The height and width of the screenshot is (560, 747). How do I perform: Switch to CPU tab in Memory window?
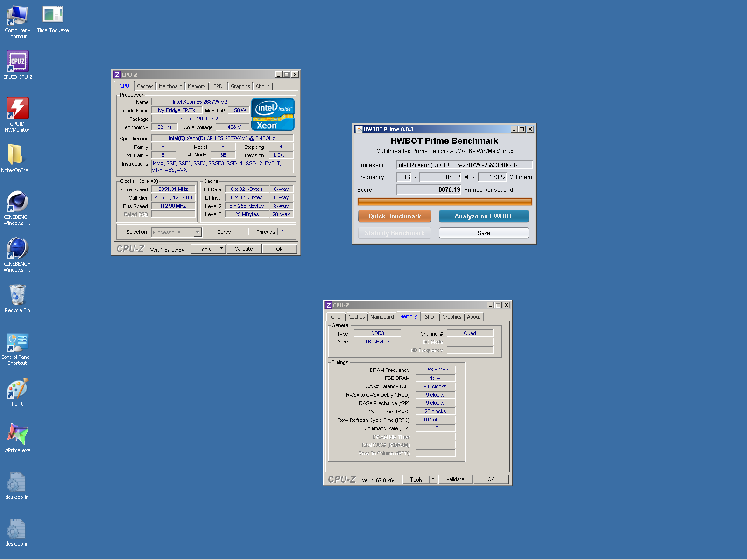[336, 317]
